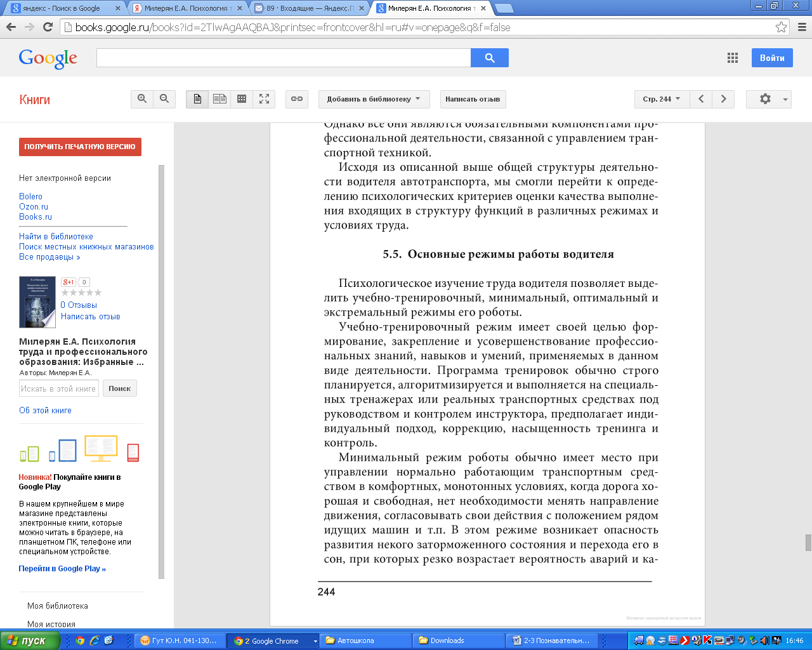Viewport: 812px width, 650px height.
Task: Click the page vertical scrollbar thumb
Action: pos(808,543)
